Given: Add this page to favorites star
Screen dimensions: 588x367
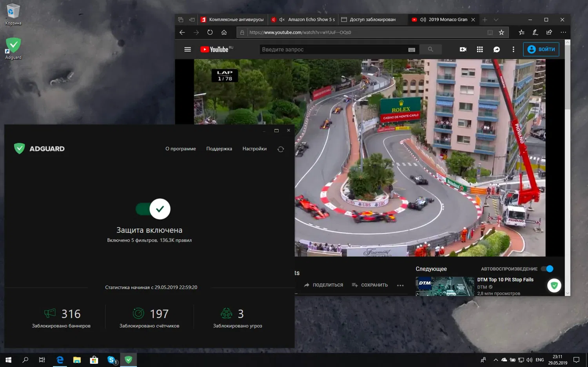Looking at the screenshot, I should click(x=501, y=33).
